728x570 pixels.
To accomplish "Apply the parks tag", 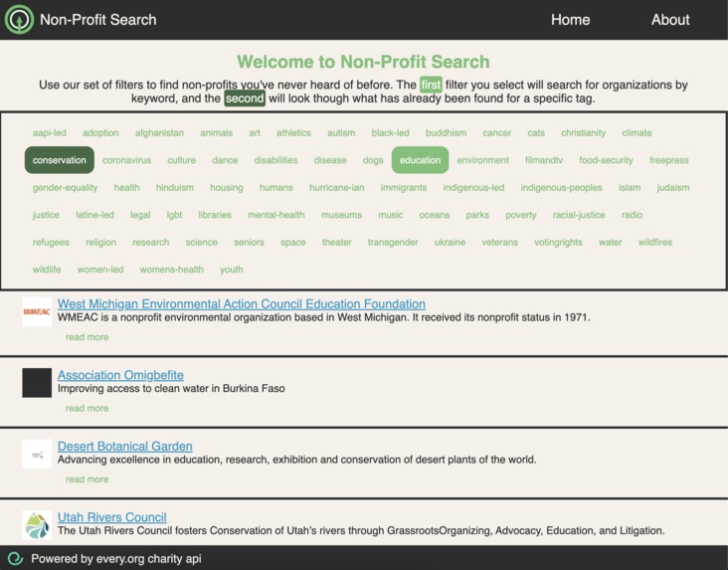I will [x=477, y=215].
